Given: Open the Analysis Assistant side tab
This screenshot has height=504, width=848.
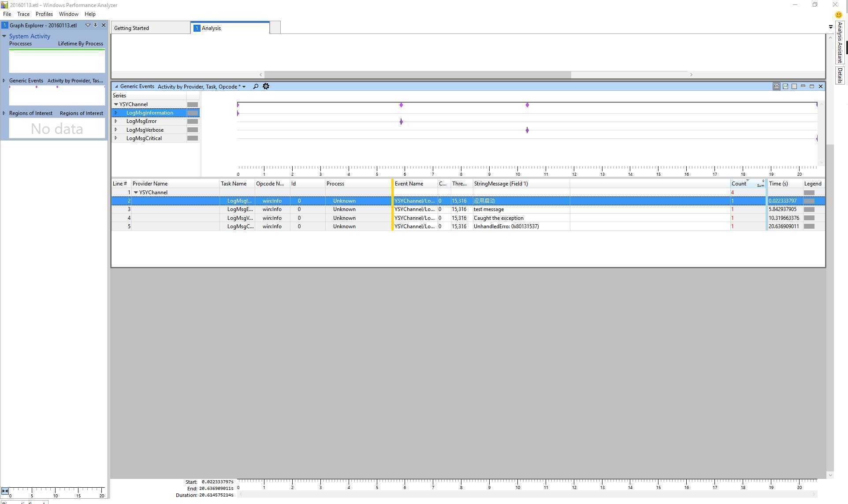Looking at the screenshot, I should (840, 42).
